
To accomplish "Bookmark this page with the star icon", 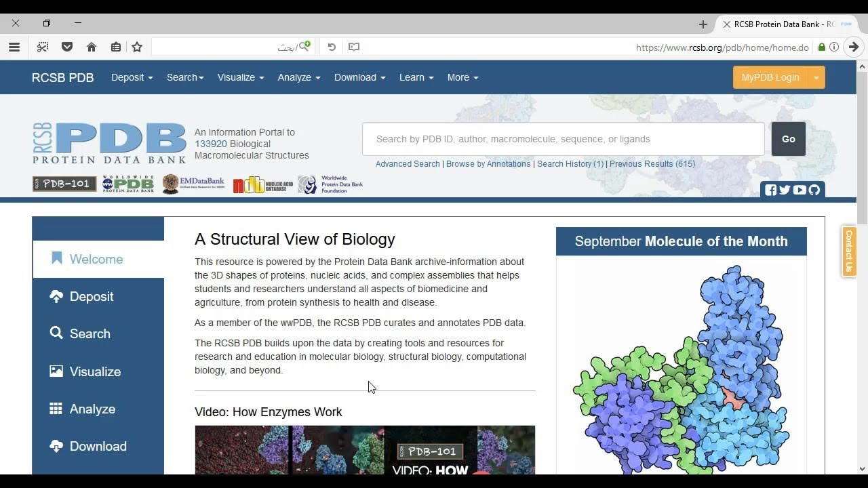I will coord(137,47).
